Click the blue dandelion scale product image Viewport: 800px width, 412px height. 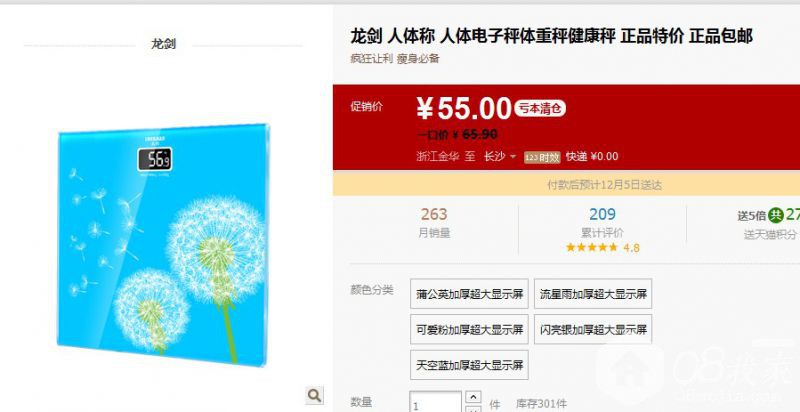[x=163, y=245]
